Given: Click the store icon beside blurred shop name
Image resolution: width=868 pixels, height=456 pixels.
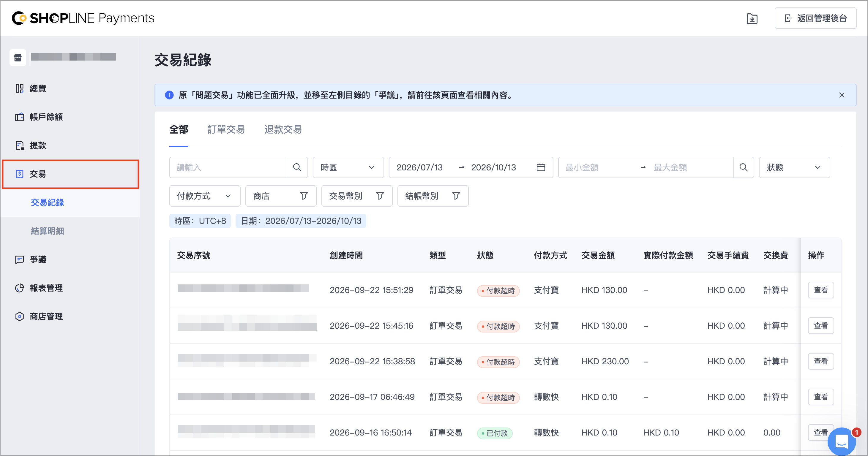Looking at the screenshot, I should pyautogui.click(x=18, y=58).
